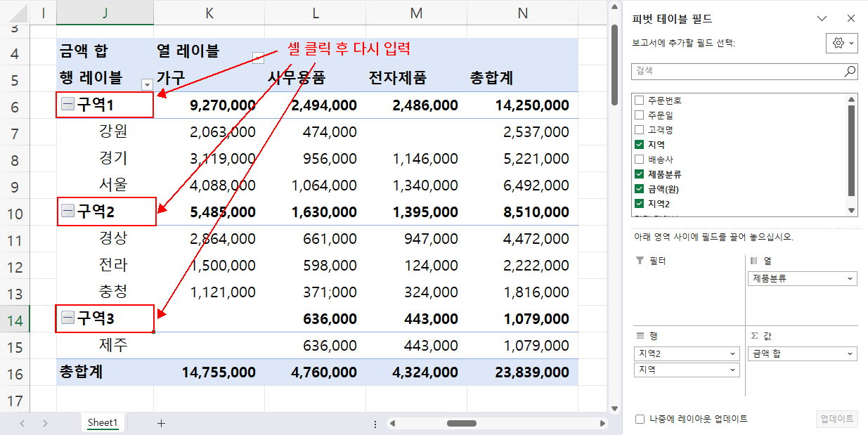The image size is (868, 435).
Task: Click the search magnifier icon in field list
Action: (x=850, y=71)
